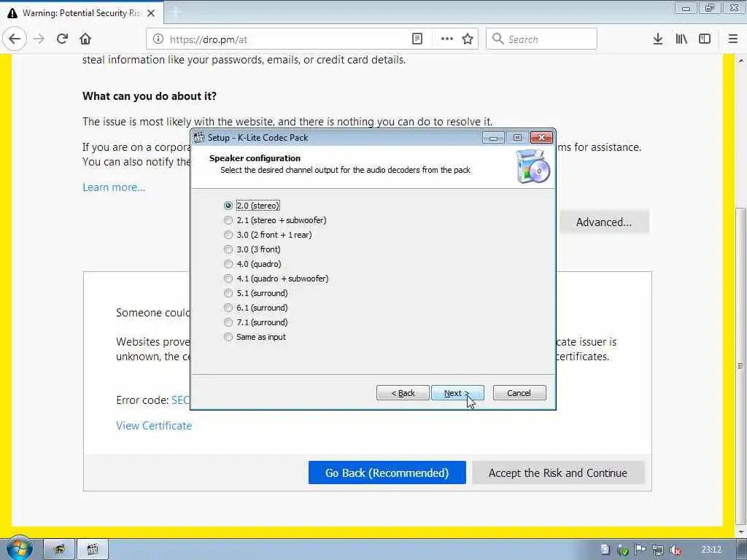Select Same as input option
Image resolution: width=747 pixels, height=560 pixels.
coord(255,337)
